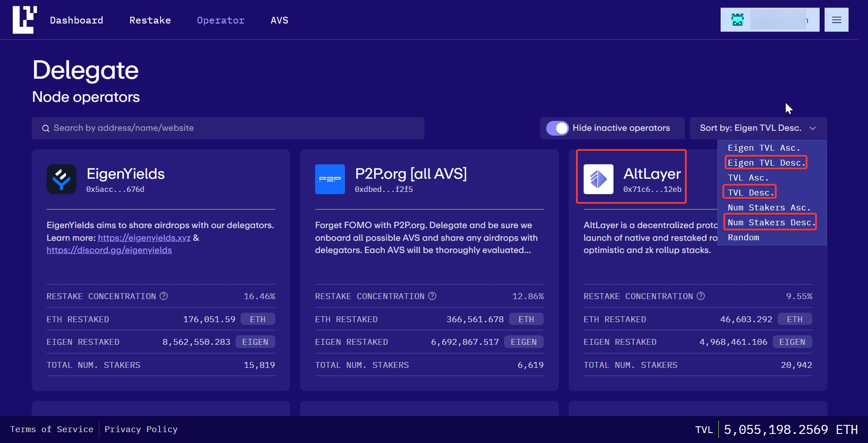The height and width of the screenshot is (443, 868).
Task: Open the Restake tab
Action: [150, 20]
